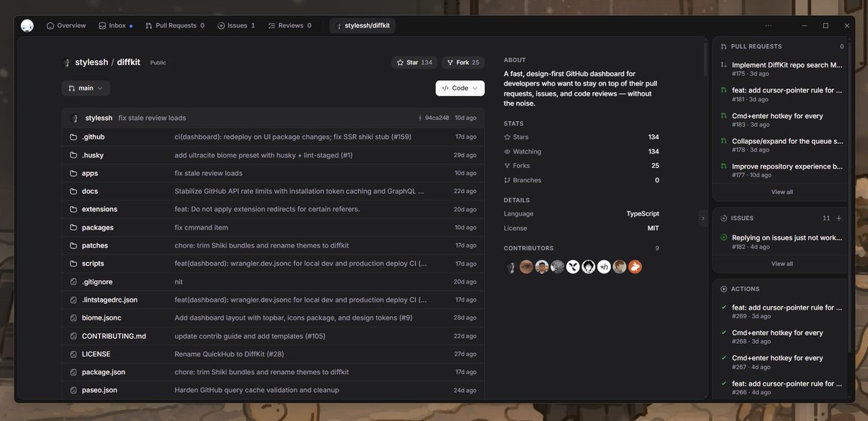This screenshot has height=421, width=868.
Task: Click the DiffKit app logo avatar
Action: point(27,26)
